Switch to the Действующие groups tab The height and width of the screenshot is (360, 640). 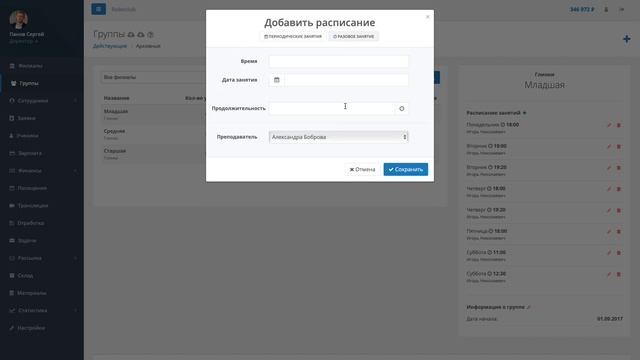[110, 46]
